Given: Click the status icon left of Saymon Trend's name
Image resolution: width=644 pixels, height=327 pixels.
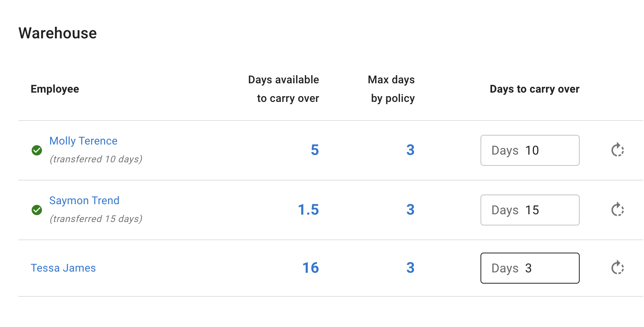Looking at the screenshot, I should click(x=37, y=210).
